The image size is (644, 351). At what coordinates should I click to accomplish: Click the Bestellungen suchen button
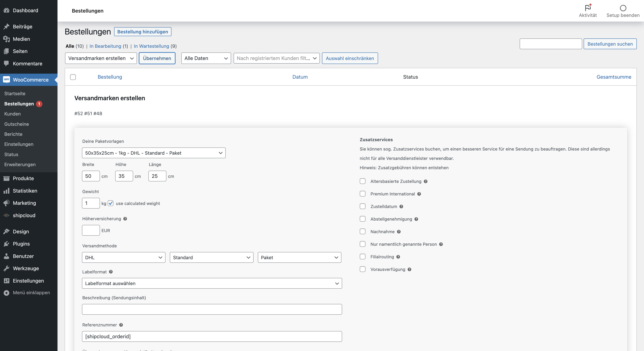tap(610, 44)
